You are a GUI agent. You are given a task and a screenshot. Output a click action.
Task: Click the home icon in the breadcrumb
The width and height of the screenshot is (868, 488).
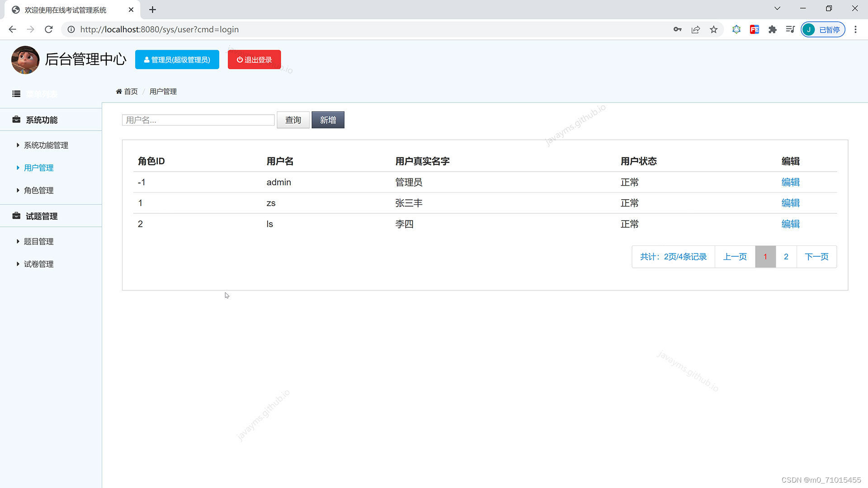(118, 91)
